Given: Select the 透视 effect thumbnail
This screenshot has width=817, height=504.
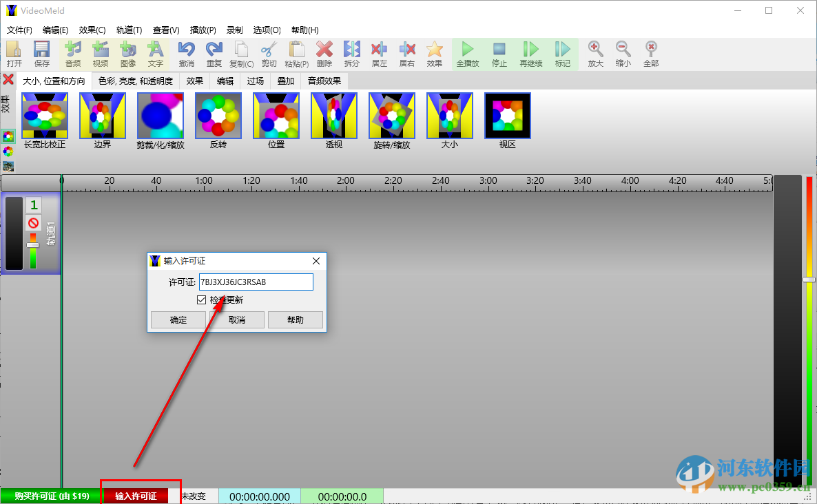Looking at the screenshot, I should [334, 116].
